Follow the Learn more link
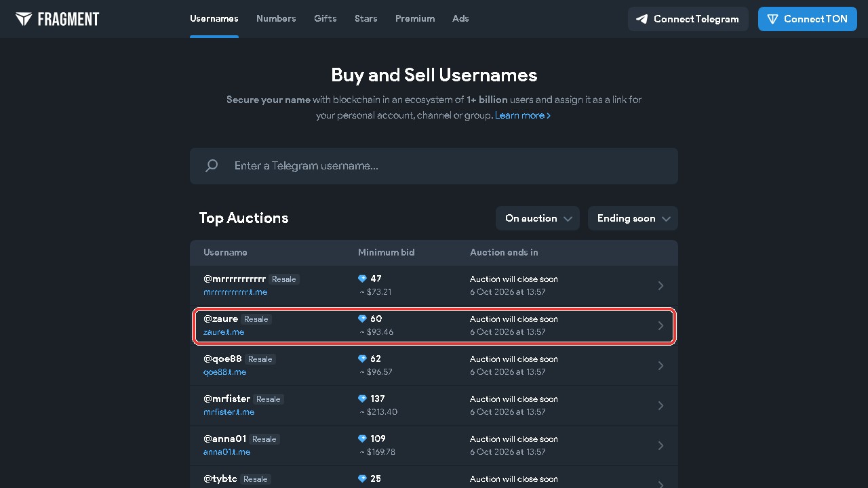 [x=523, y=115]
